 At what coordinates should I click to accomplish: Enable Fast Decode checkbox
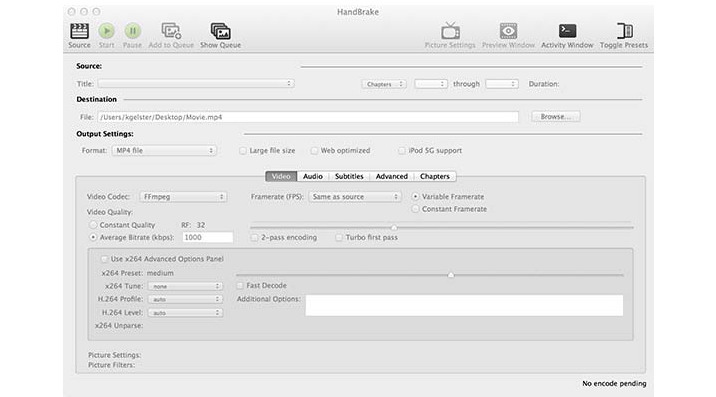pos(240,286)
